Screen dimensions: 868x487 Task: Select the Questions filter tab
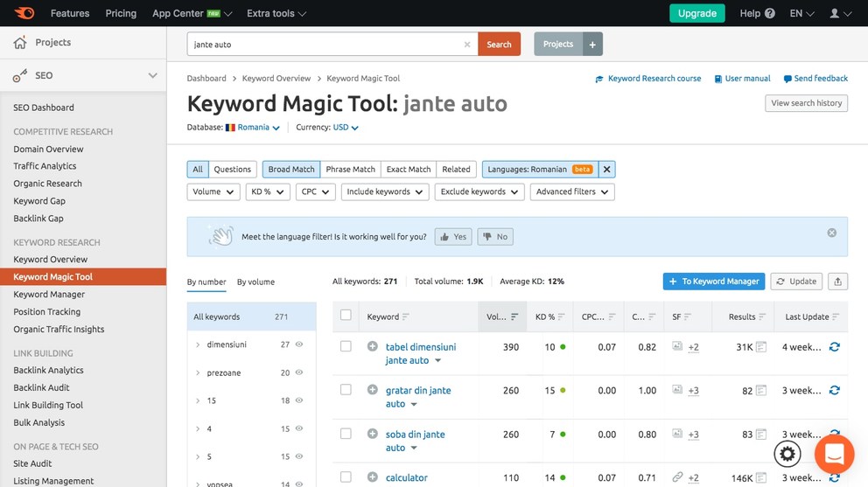(232, 170)
